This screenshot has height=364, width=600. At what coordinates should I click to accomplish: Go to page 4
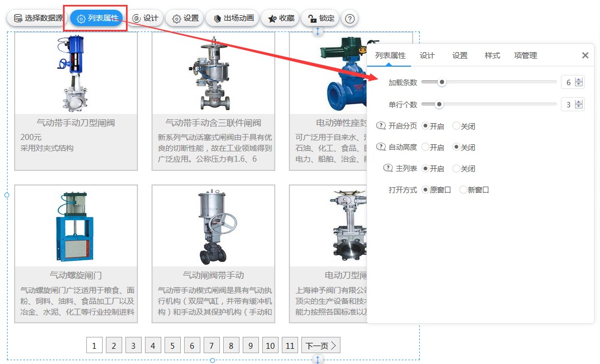point(153,345)
